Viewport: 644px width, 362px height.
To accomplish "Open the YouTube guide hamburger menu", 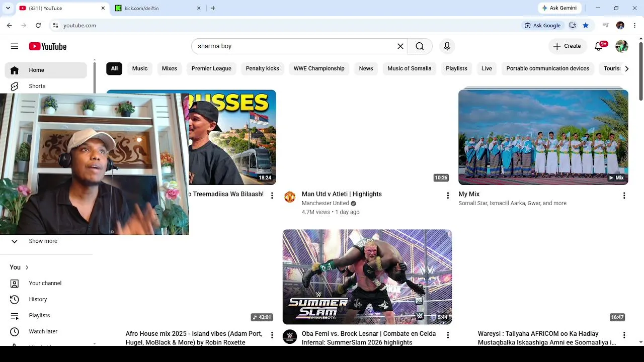I will tap(15, 46).
